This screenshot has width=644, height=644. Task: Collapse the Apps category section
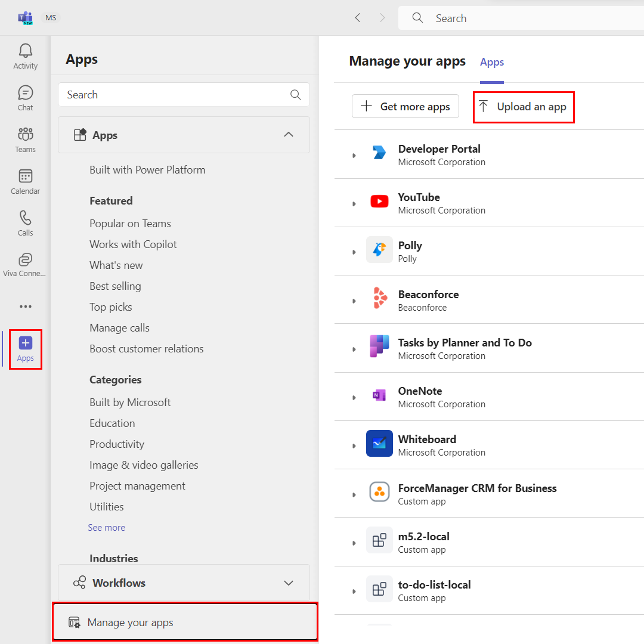[289, 135]
